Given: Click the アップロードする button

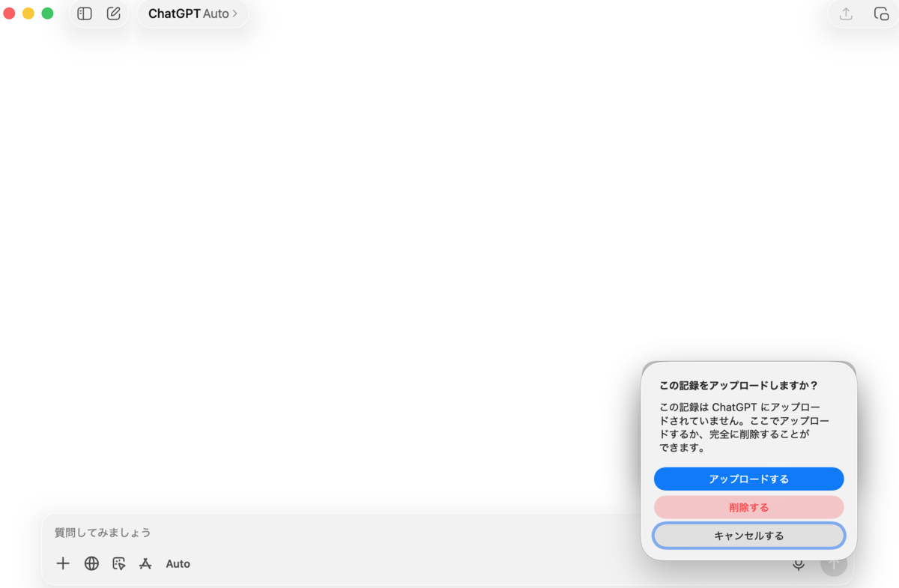Looking at the screenshot, I should click(x=749, y=479).
